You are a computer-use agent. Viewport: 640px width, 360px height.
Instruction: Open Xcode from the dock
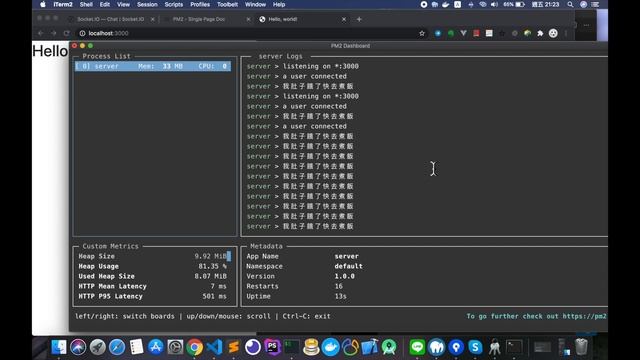click(369, 347)
